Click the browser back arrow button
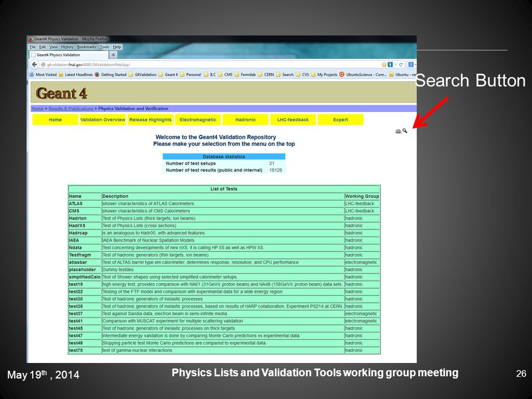This screenshot has height=399, width=532. 34,64
